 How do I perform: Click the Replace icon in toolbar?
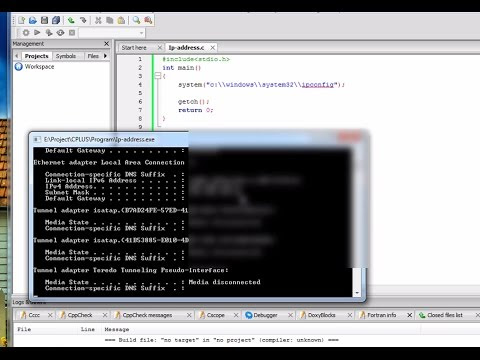point(148,20)
